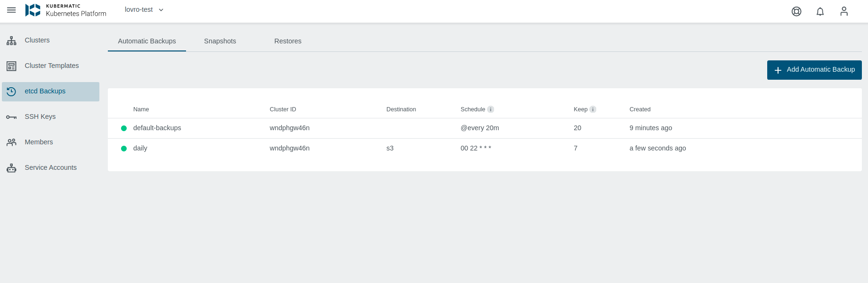Click Cluster ID in daily row
Image resolution: width=868 pixels, height=283 pixels.
tap(290, 148)
